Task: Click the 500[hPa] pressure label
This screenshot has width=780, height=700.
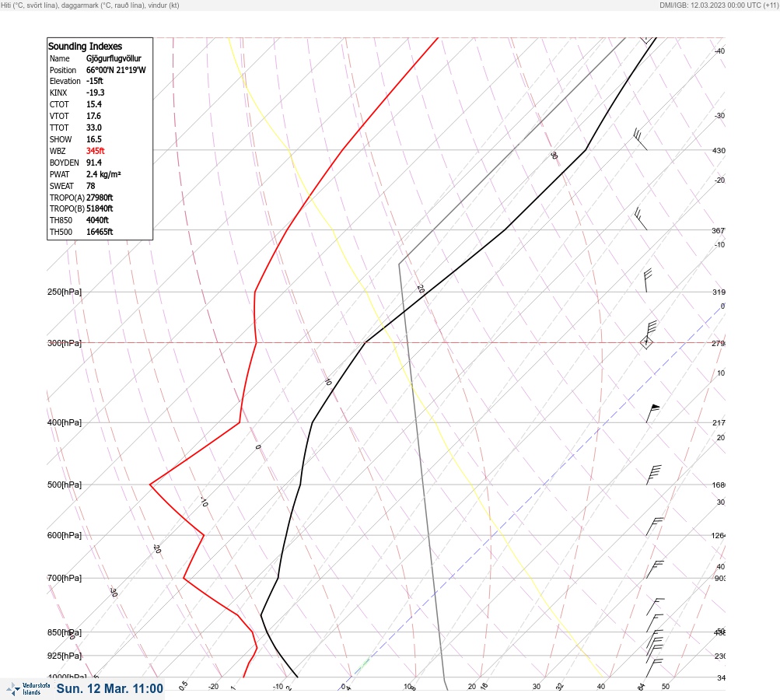Action: tap(65, 485)
